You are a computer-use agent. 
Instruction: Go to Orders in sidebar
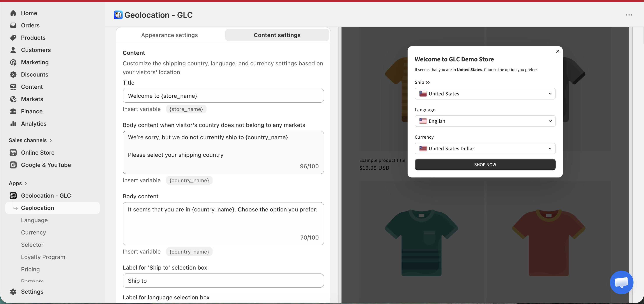(x=30, y=25)
